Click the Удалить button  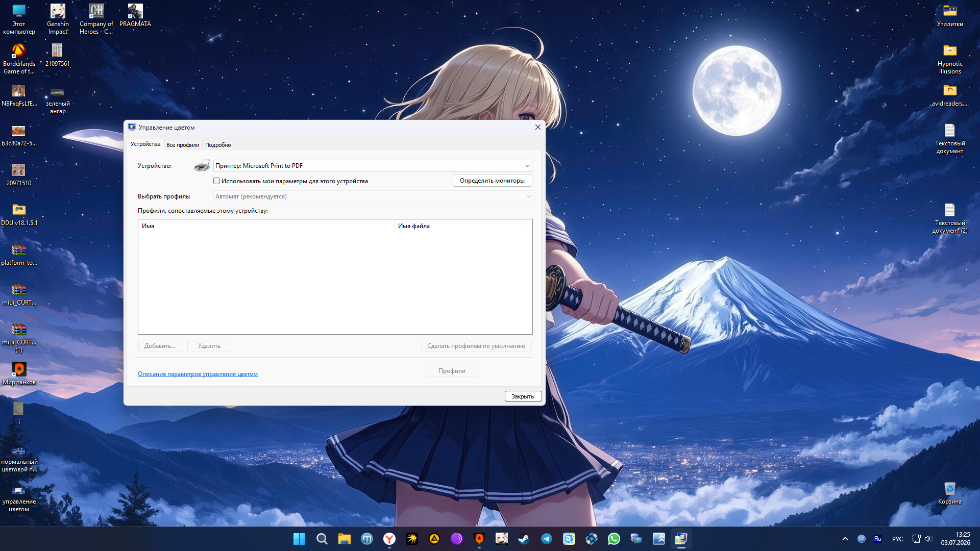pyautogui.click(x=209, y=346)
